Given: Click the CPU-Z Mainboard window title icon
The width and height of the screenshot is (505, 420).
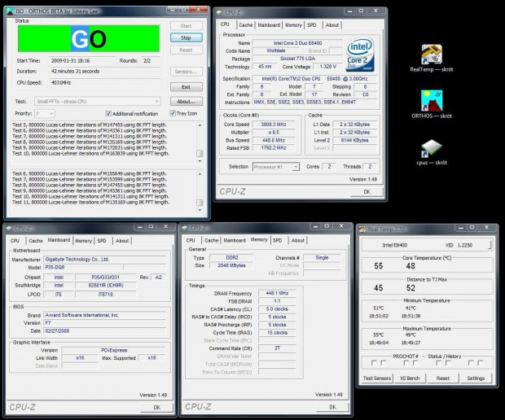Looking at the screenshot, I should 9,228.
